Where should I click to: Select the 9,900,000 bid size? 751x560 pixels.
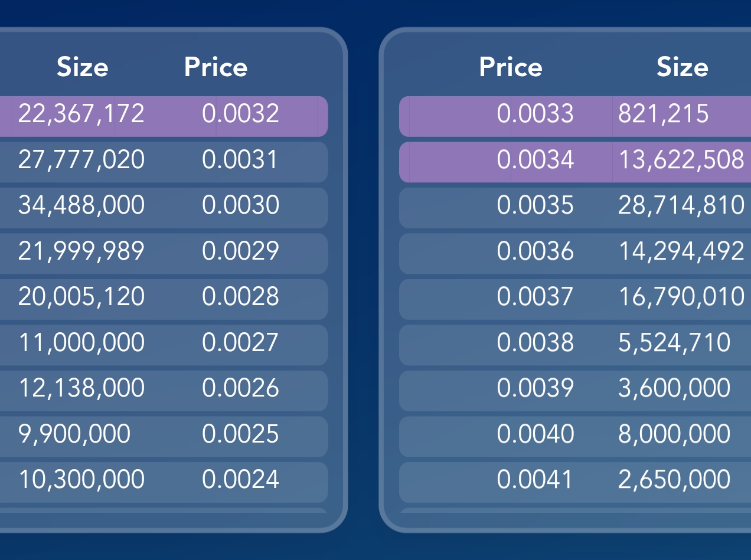(x=74, y=434)
